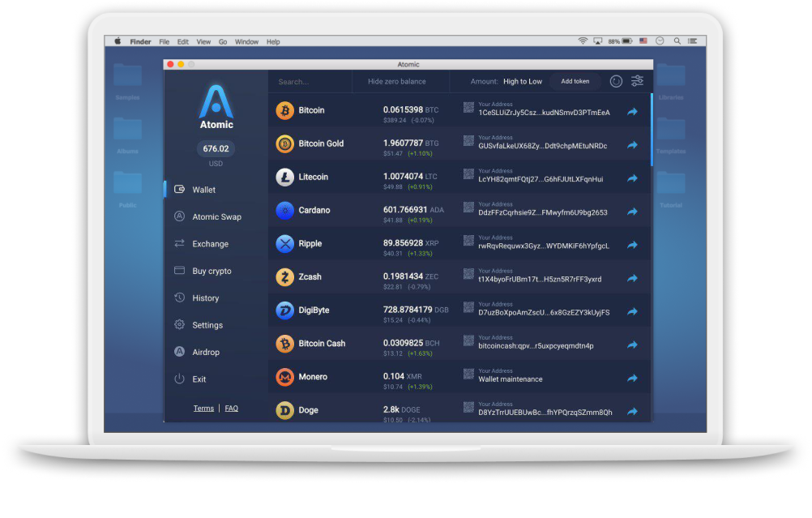The width and height of the screenshot is (812, 518).
Task: Open the Apple menu
Action: pos(118,41)
